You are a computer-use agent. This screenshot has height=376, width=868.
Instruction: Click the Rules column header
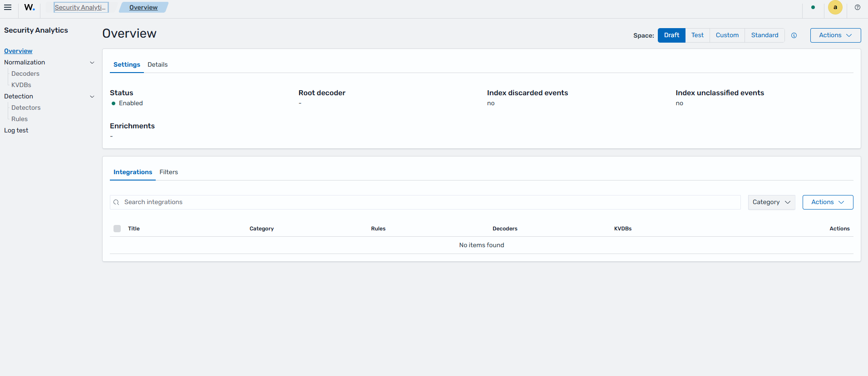[x=378, y=229]
